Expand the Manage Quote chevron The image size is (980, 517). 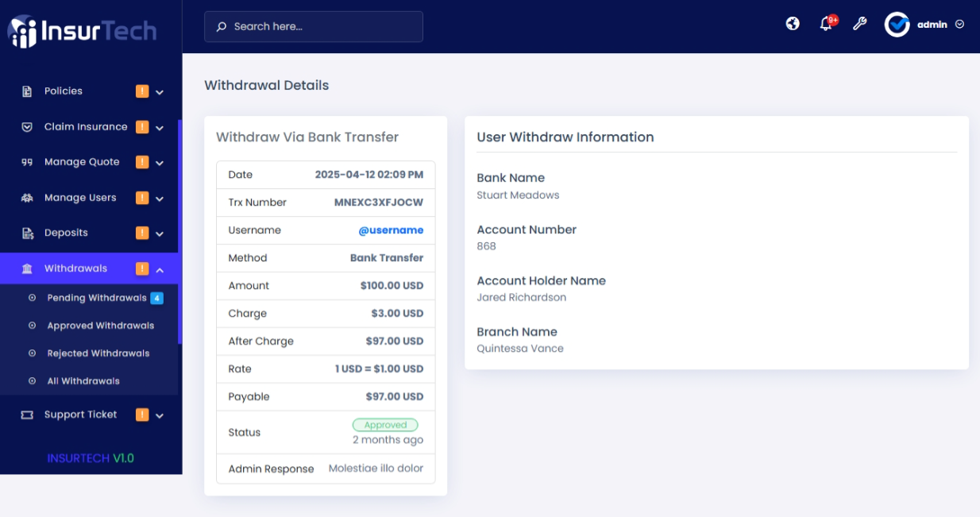tap(160, 163)
